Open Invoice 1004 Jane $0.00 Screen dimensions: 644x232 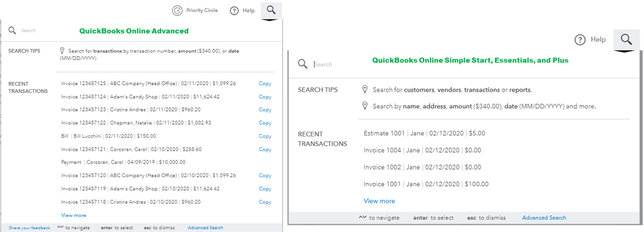pyautogui.click(x=422, y=150)
